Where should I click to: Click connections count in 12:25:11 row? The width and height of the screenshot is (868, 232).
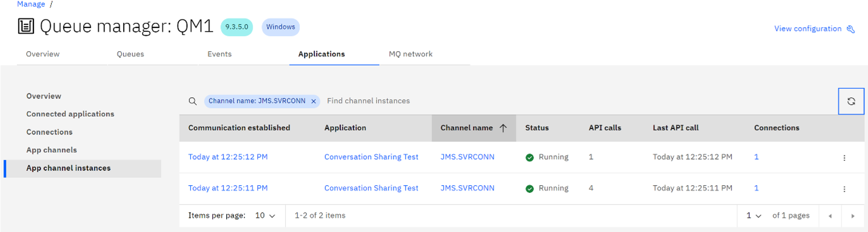pos(756,188)
